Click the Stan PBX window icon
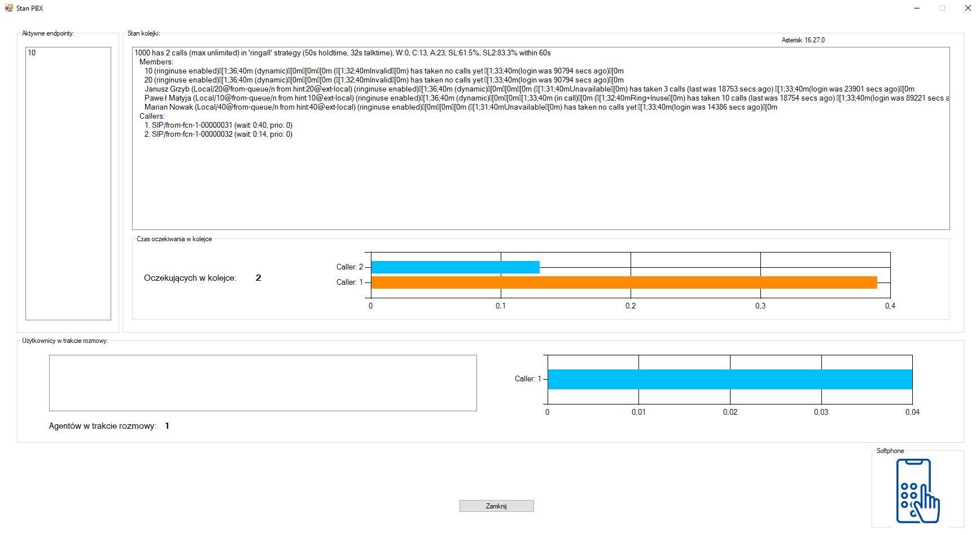Image resolution: width=980 pixels, height=535 pixels. point(8,8)
